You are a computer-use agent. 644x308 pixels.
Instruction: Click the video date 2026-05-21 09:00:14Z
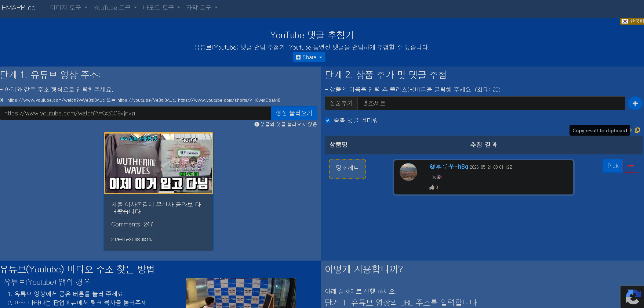pyautogui.click(x=132, y=240)
